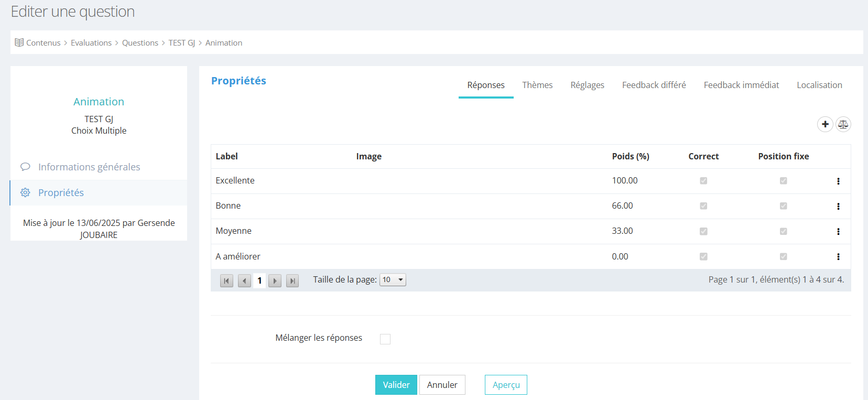The image size is (868, 400).
Task: Open the Taille de la page dropdown
Action: (x=393, y=280)
